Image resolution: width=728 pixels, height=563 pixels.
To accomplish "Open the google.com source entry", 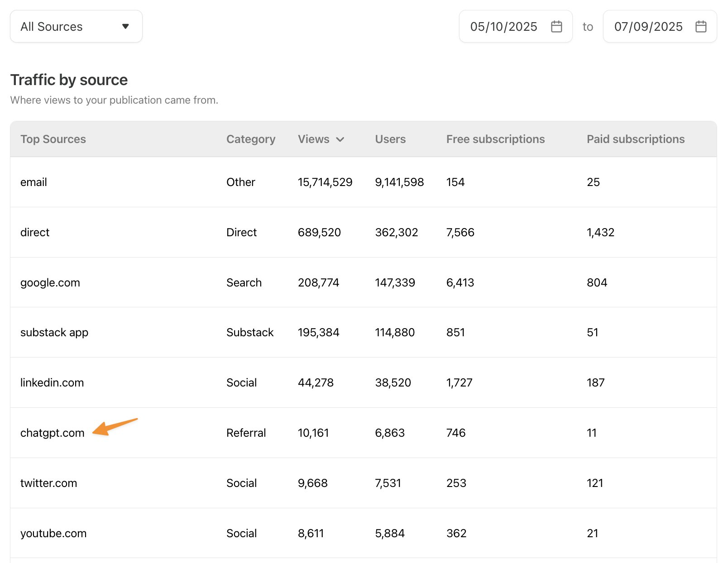I will (50, 283).
